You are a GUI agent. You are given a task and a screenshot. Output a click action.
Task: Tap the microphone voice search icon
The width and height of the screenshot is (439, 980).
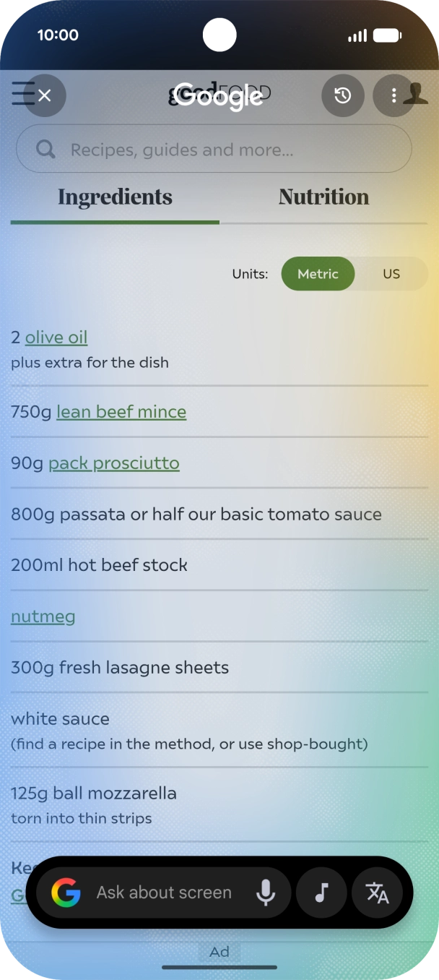click(x=266, y=893)
